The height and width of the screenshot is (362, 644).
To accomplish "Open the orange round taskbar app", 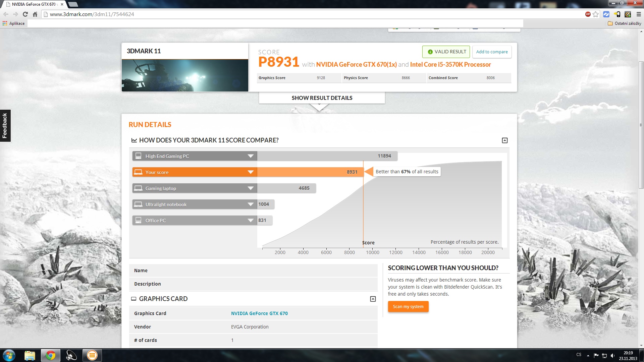I will click(x=92, y=355).
